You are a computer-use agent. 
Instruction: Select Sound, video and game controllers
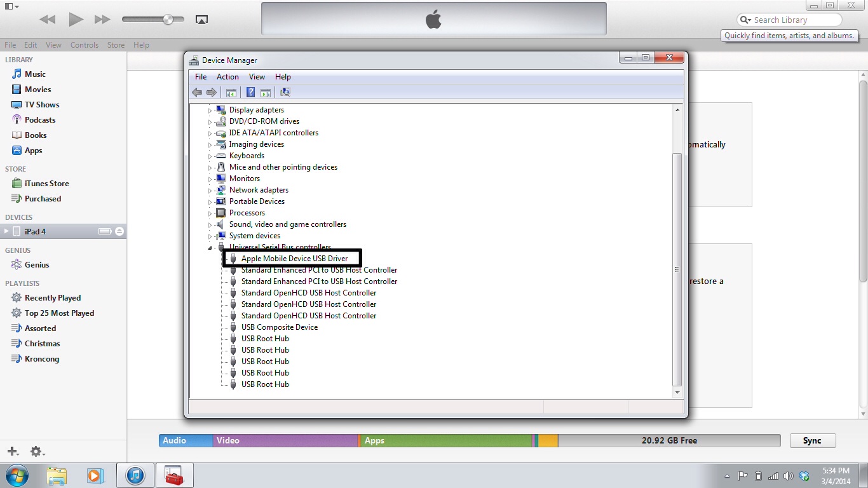(x=288, y=224)
